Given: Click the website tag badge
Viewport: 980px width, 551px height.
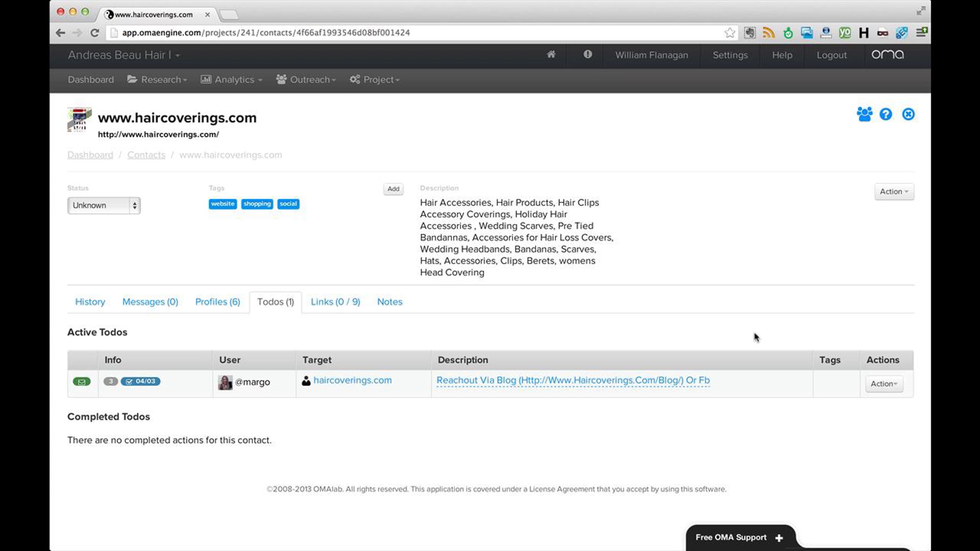Looking at the screenshot, I should pyautogui.click(x=223, y=204).
